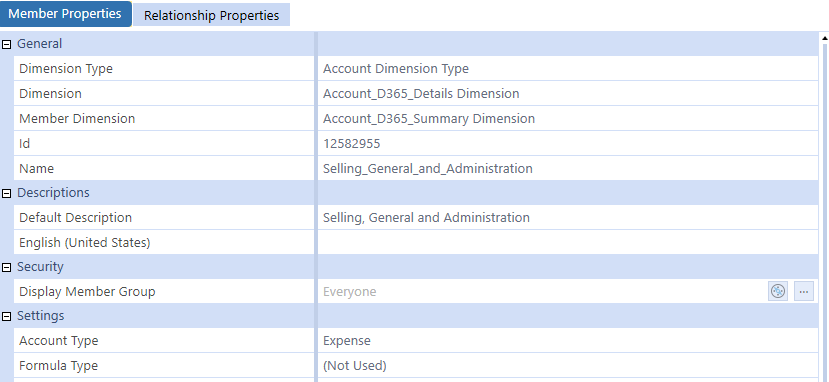The height and width of the screenshot is (382, 829).
Task: Switch to the Relationship Properties tab
Action: pos(211,15)
